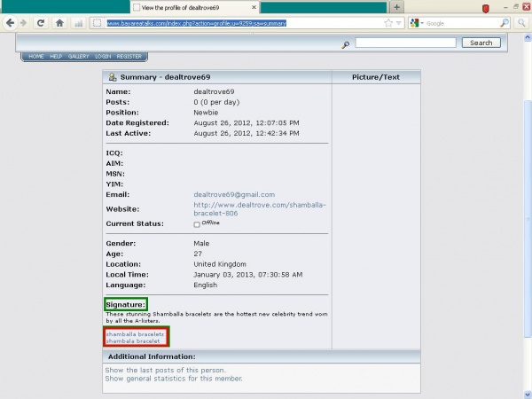Click the red shield icon in title bar
The height and width of the screenshot is (399, 532).
coord(486,8)
